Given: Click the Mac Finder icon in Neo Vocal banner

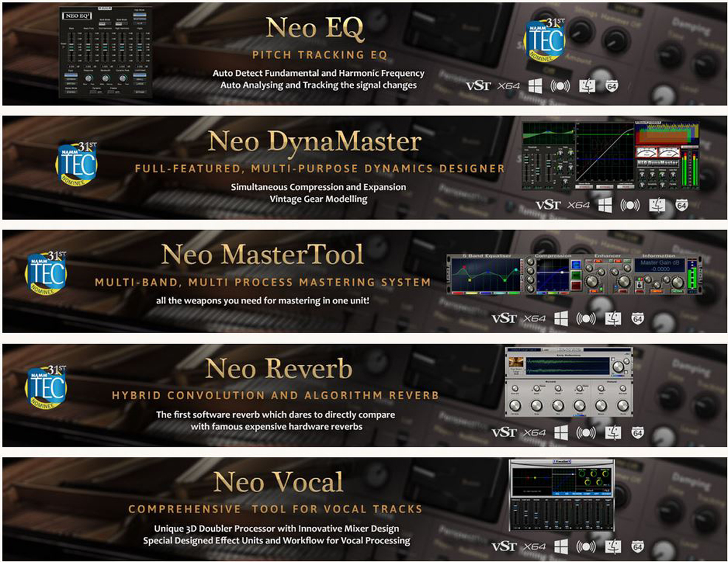Looking at the screenshot, I should click(x=614, y=546).
